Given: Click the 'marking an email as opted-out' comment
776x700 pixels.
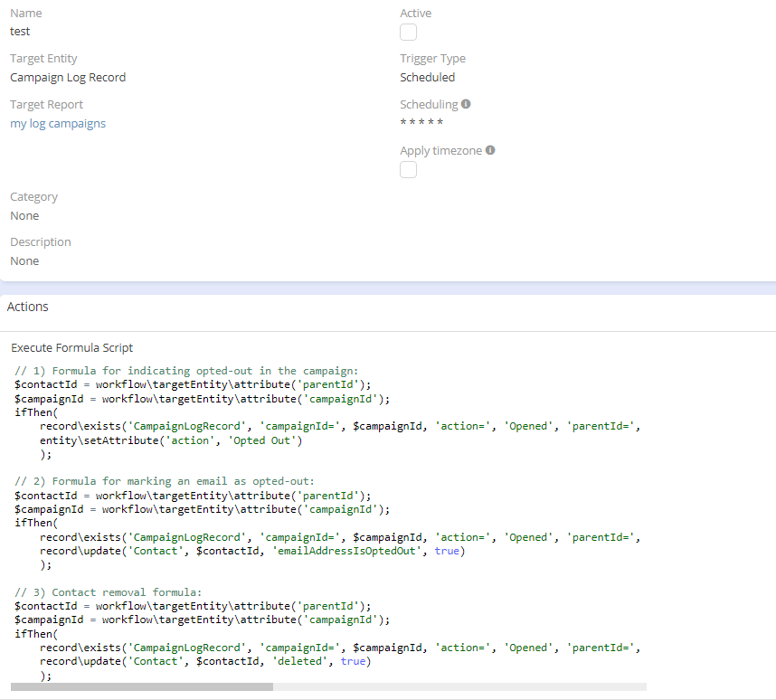Looking at the screenshot, I should (x=165, y=481).
